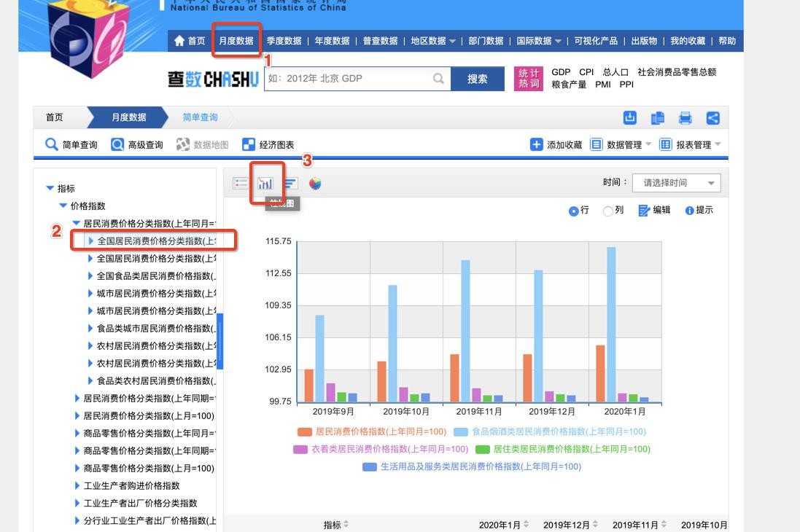Click the 查数 search input field
The height and width of the screenshot is (532, 800).
349,79
